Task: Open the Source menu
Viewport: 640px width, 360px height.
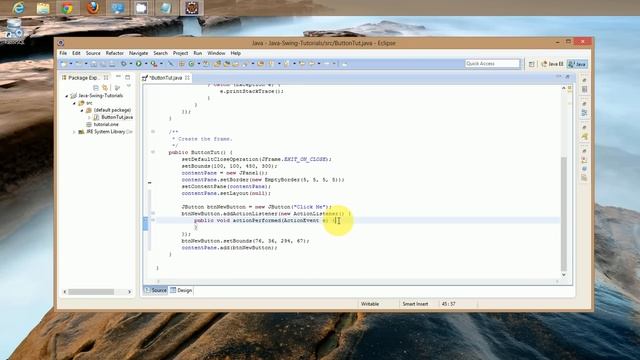Action: click(93, 53)
